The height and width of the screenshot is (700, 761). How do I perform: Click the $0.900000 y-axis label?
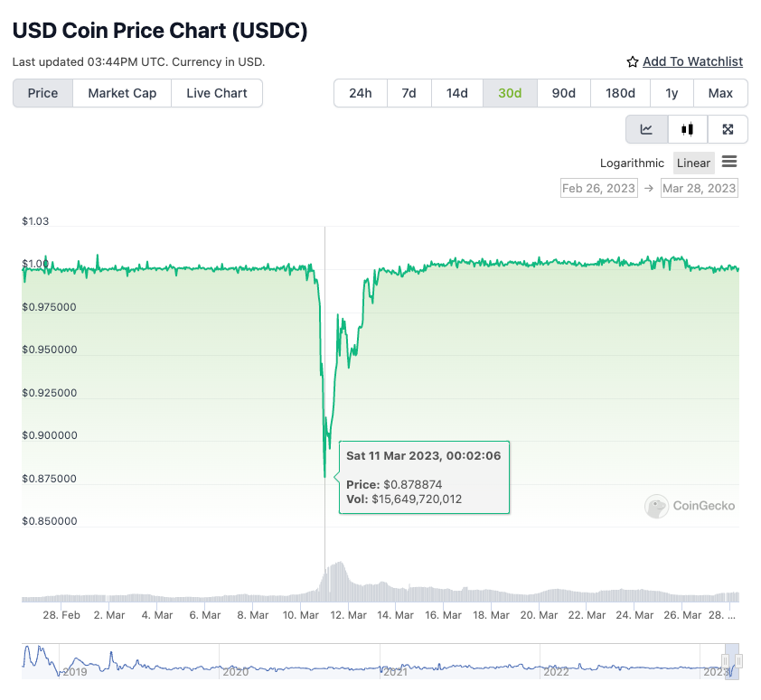coord(50,435)
